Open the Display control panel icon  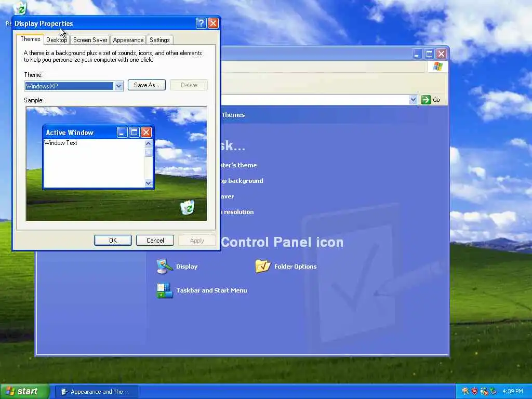(165, 267)
